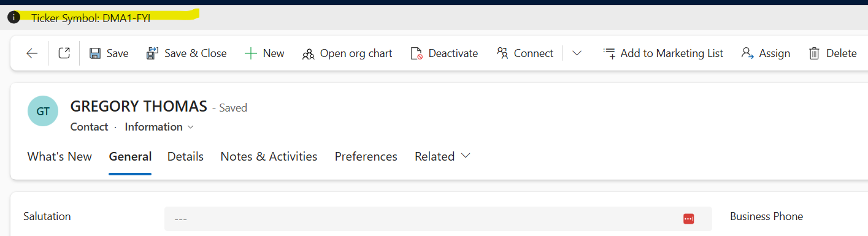The width and height of the screenshot is (868, 236).
Task: Switch to the What's New tab
Action: [x=60, y=156]
